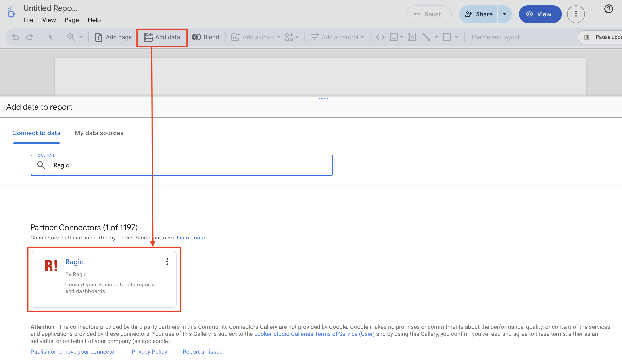Click Report an issue link
The width and height of the screenshot is (622, 364).
pos(202,352)
